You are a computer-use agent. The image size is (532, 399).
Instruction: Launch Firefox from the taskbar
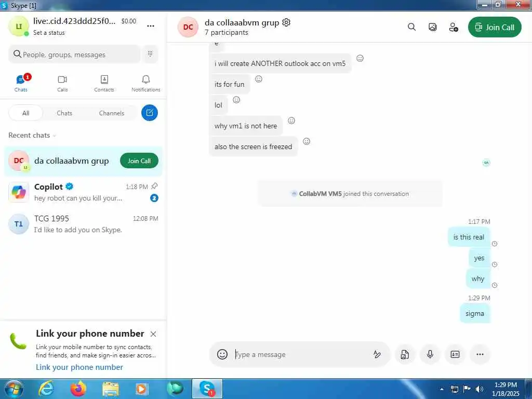pyautogui.click(x=78, y=389)
